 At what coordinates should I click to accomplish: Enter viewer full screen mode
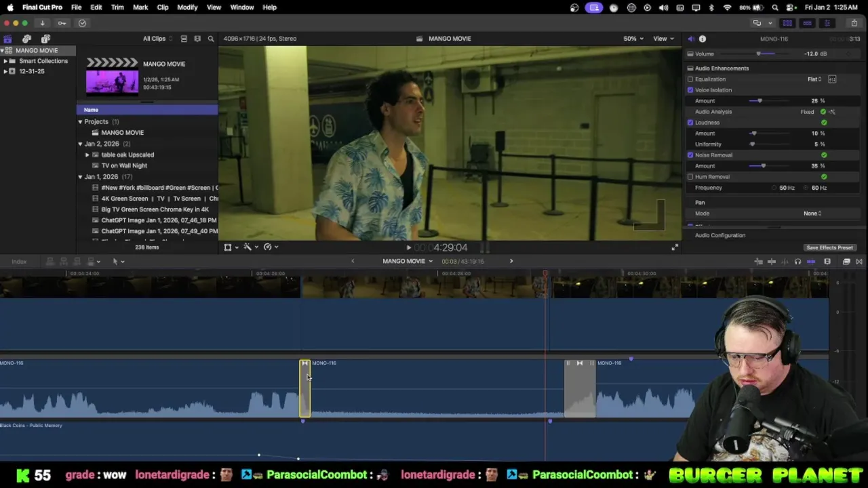[x=674, y=247]
